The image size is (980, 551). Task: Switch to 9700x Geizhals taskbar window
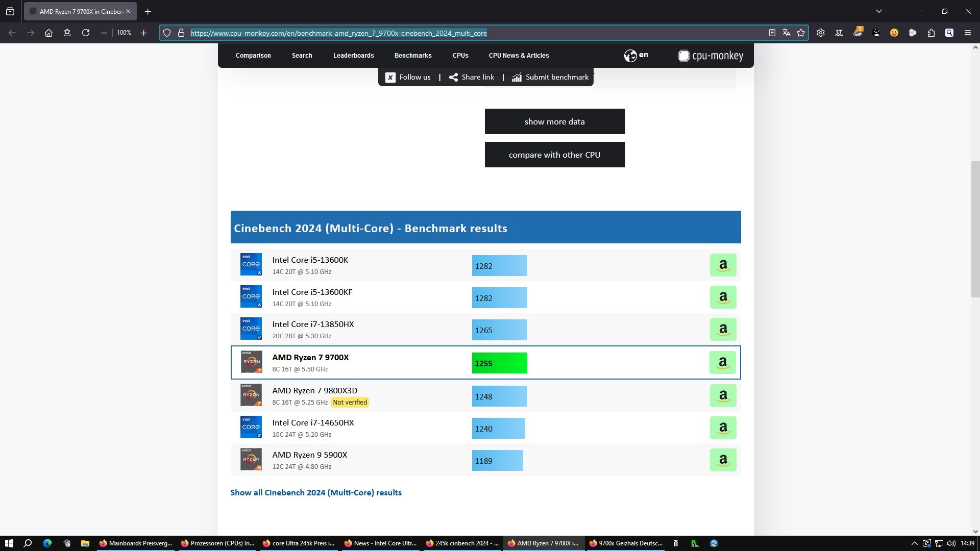[626, 543]
